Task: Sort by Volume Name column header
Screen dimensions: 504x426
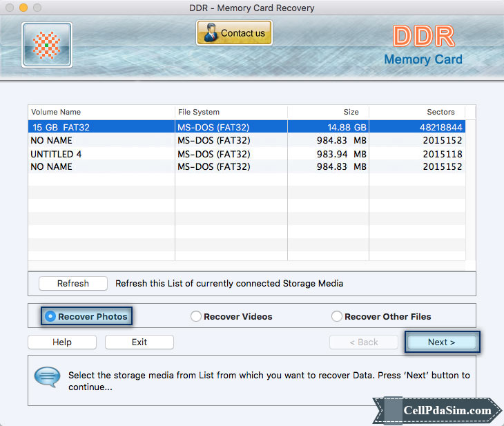Action: (101, 112)
